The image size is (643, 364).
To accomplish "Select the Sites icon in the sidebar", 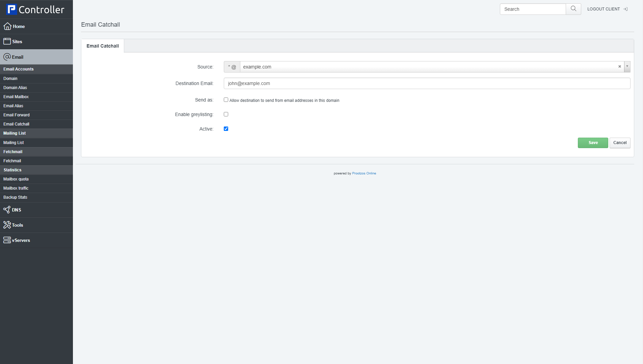I will tap(7, 41).
